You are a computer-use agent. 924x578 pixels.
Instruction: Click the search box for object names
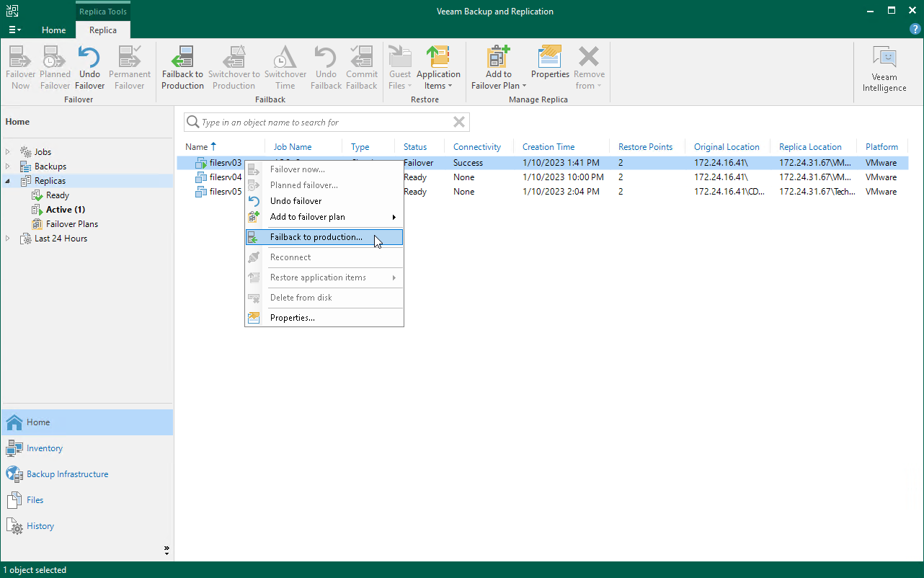pos(326,123)
